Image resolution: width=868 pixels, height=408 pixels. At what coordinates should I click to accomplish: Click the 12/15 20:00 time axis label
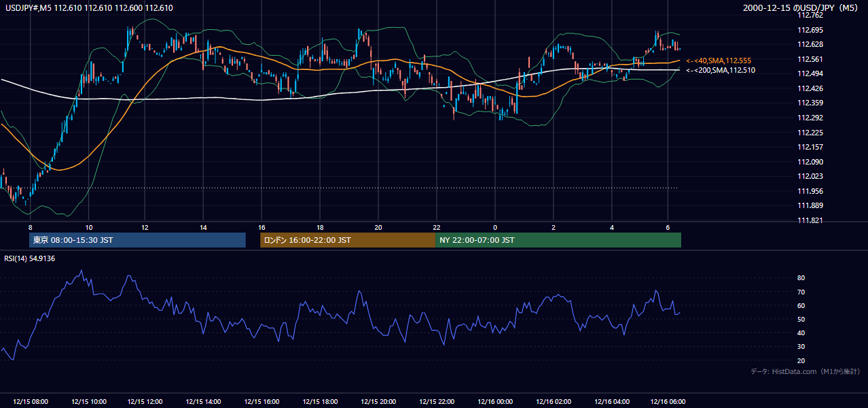pyautogui.click(x=379, y=401)
